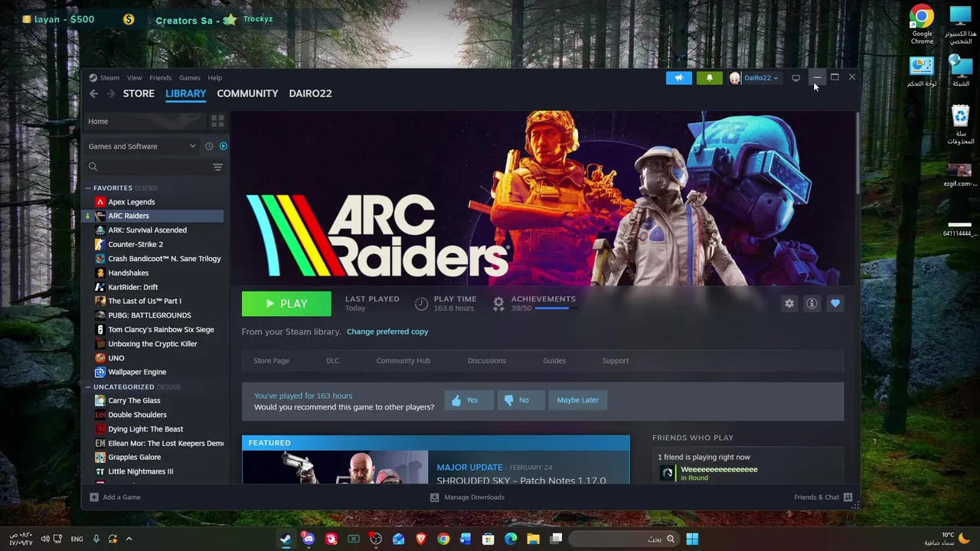
Task: Show hidden system tray icons chevron
Action: (129, 540)
